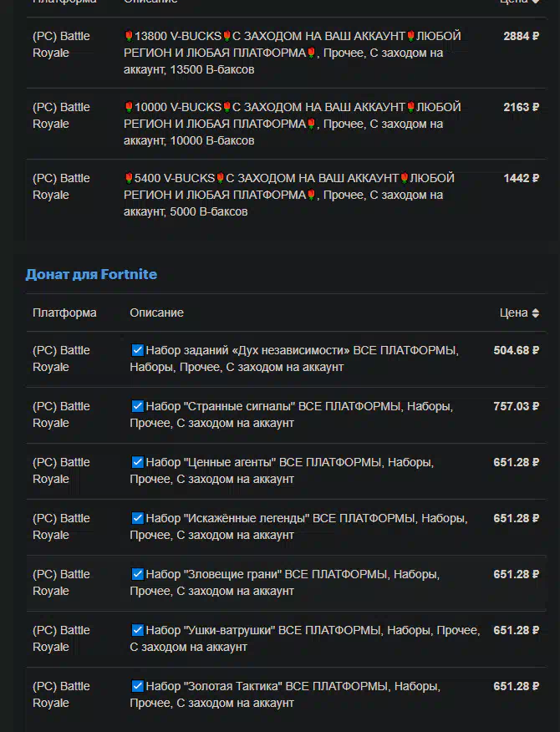The height and width of the screenshot is (732, 560).
Task: Click the checkmark icon before "Золотая Тактика"
Action: [x=138, y=686]
